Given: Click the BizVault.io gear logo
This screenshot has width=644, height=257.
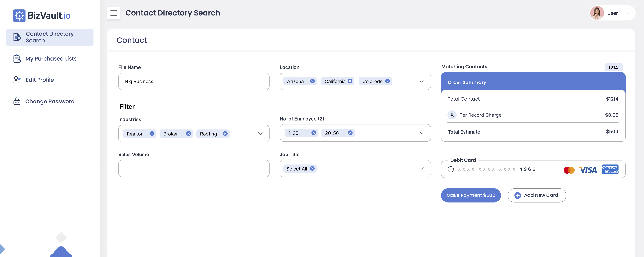Looking at the screenshot, I should point(19,16).
